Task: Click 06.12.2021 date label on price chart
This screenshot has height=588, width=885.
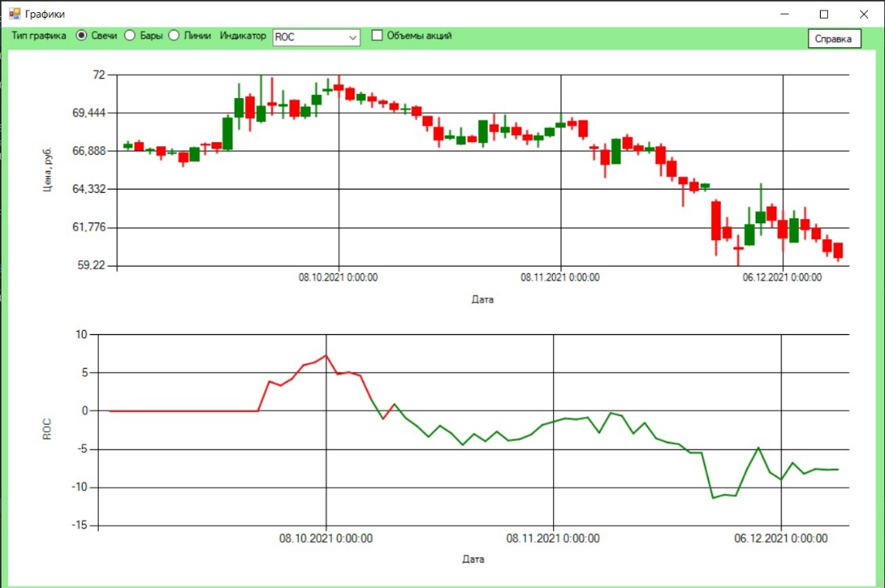Action: click(x=782, y=277)
